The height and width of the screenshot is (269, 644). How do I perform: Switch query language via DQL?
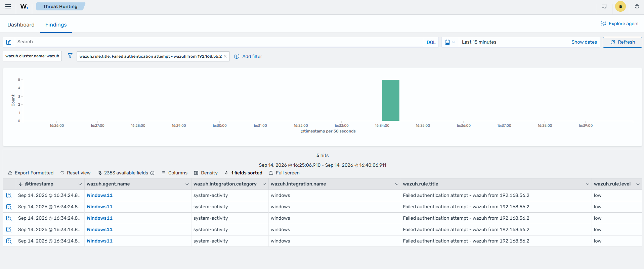point(431,42)
